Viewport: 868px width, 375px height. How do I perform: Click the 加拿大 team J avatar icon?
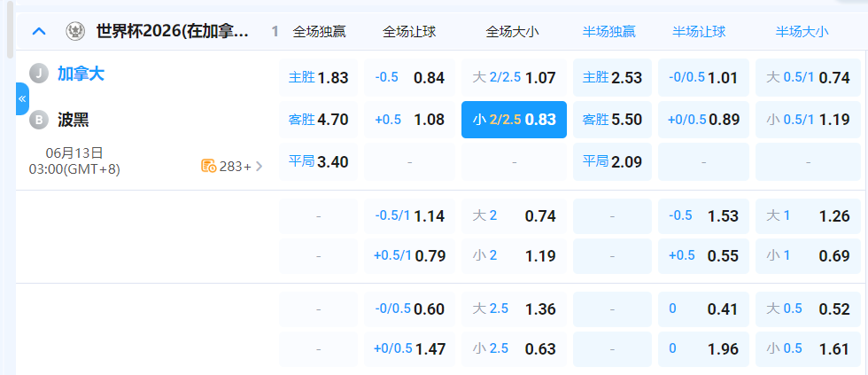pos(39,74)
